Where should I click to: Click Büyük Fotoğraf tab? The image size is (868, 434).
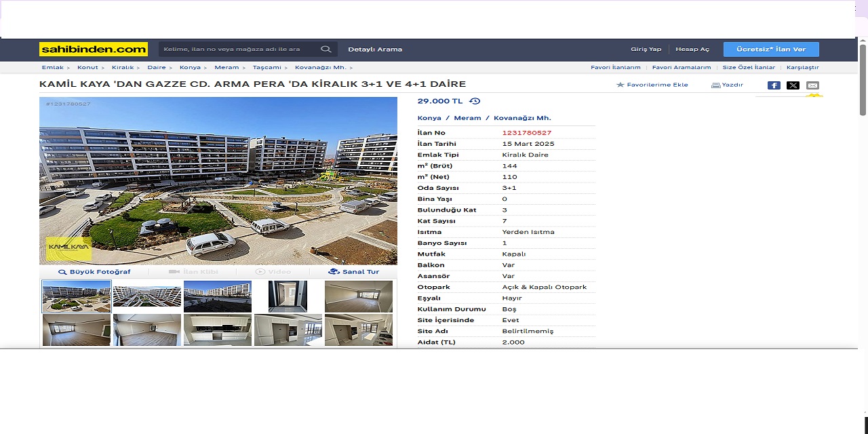(x=94, y=271)
